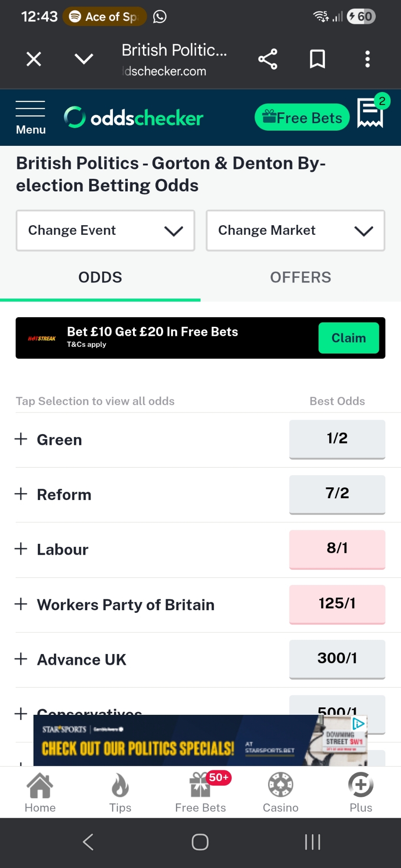Open the bet slip icon with badge
Screen dimensions: 401x868
[x=371, y=114]
